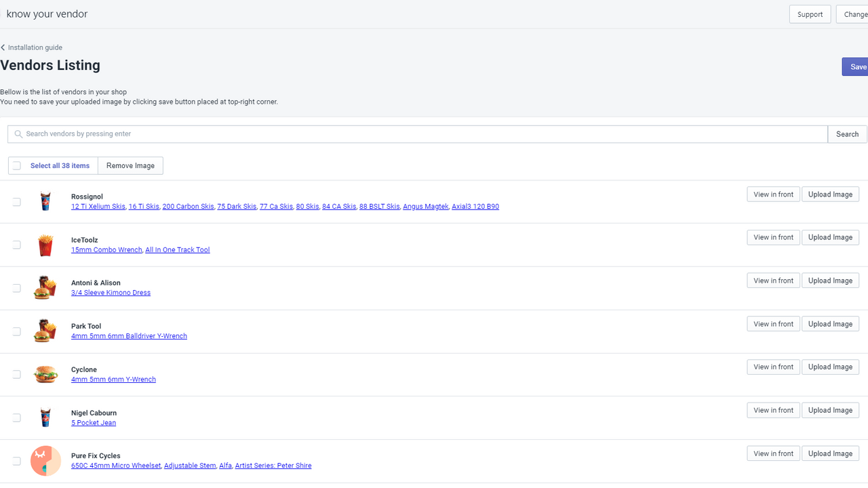Image resolution: width=868 pixels, height=488 pixels.
Task: Upload an image for Cyclone
Action: (x=830, y=367)
